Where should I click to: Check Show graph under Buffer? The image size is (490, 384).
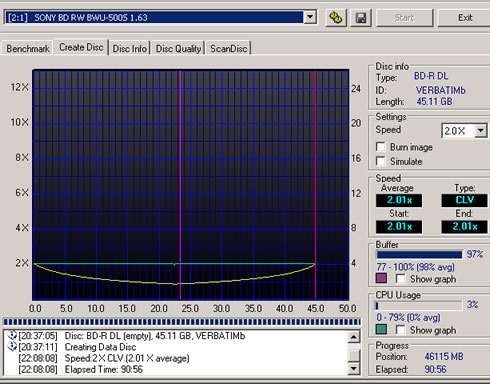coord(400,279)
